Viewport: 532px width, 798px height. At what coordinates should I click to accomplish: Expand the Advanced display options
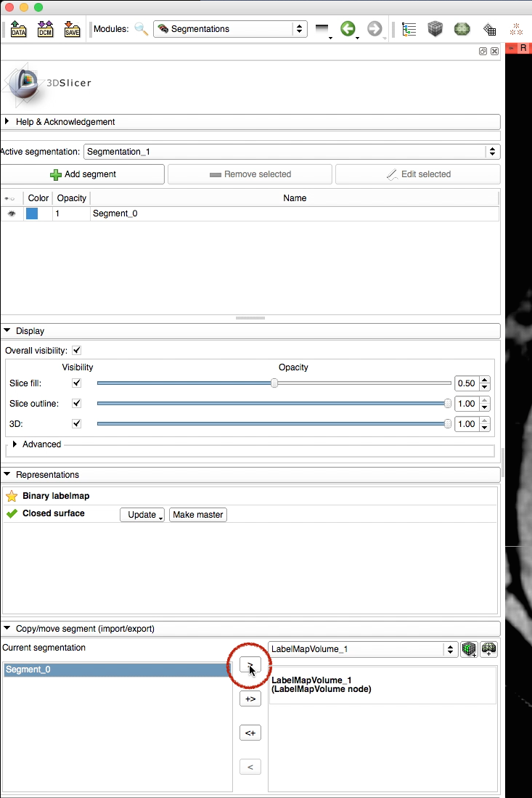[x=36, y=444]
